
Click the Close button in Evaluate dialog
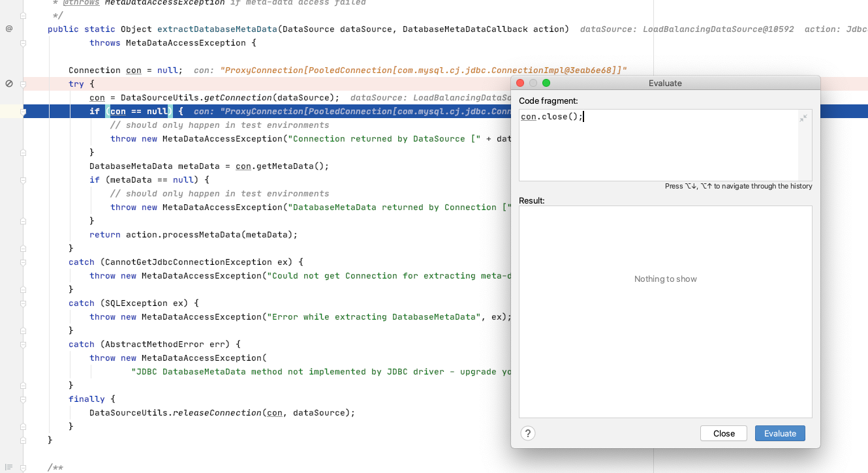pos(724,433)
